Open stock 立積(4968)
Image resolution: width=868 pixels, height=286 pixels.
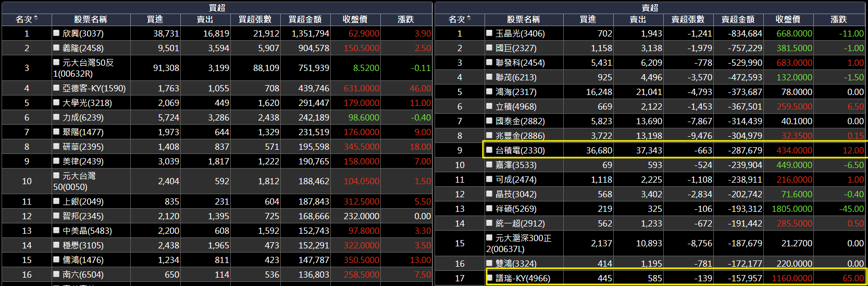click(516, 106)
